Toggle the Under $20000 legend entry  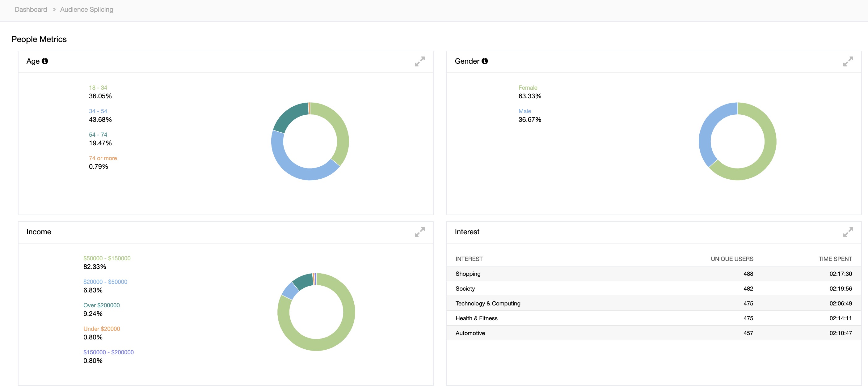[x=101, y=329]
